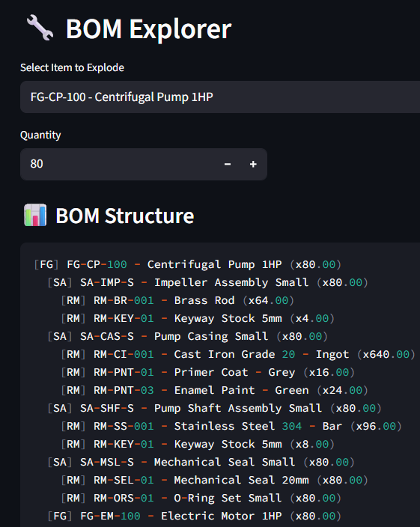Select the RM-ORS-01 O-Ring Set Small row

[201, 498]
